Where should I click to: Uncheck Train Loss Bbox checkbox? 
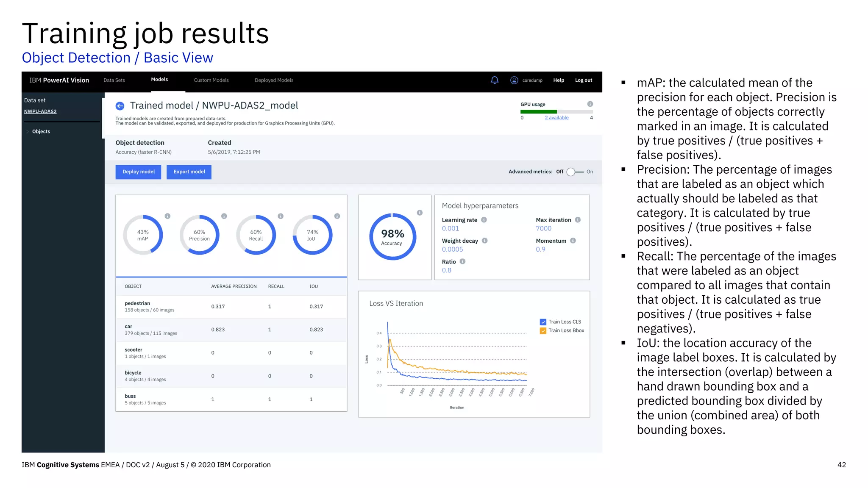[x=543, y=331]
